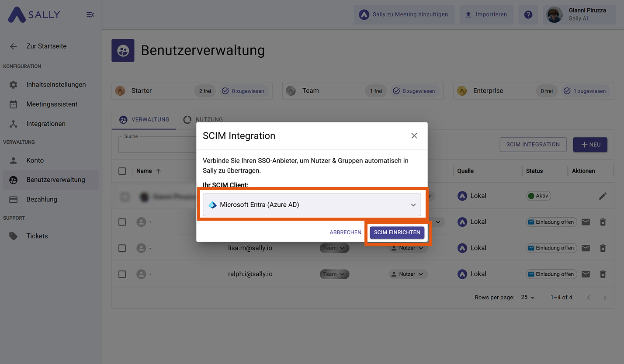
Task: Switch to the NUTZUNG tab
Action: click(203, 119)
